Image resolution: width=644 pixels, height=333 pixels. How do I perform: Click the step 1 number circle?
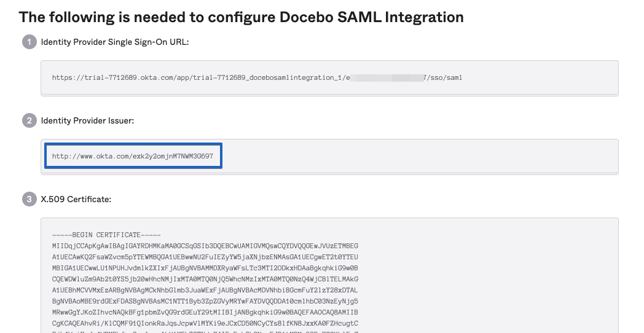pyautogui.click(x=29, y=42)
